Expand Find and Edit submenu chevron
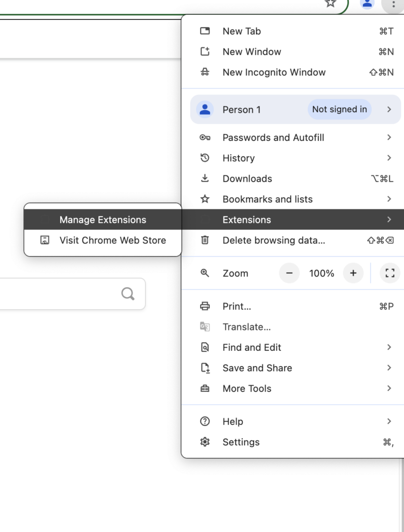Image resolution: width=404 pixels, height=532 pixels. coord(389,347)
